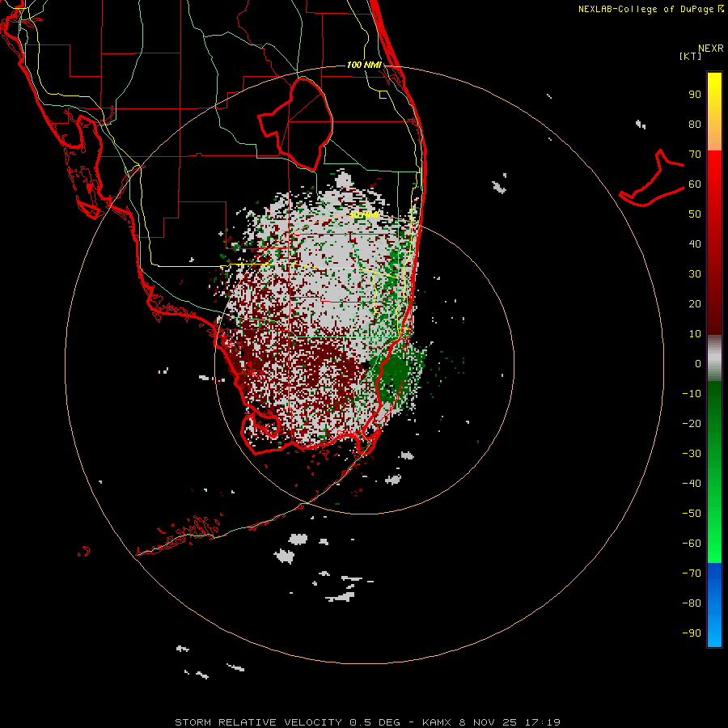Screen dimensions: 728x728
Task: Click the 50 NMI range ring label
Action: point(365,214)
